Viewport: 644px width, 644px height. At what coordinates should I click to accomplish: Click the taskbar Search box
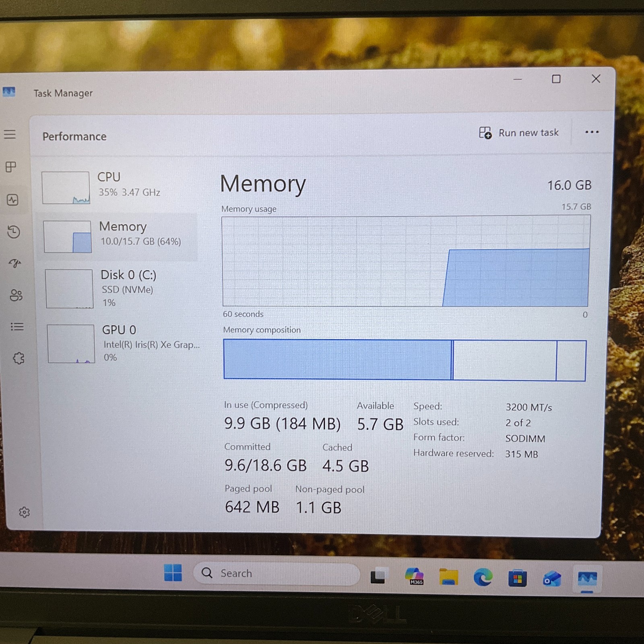coord(277,574)
